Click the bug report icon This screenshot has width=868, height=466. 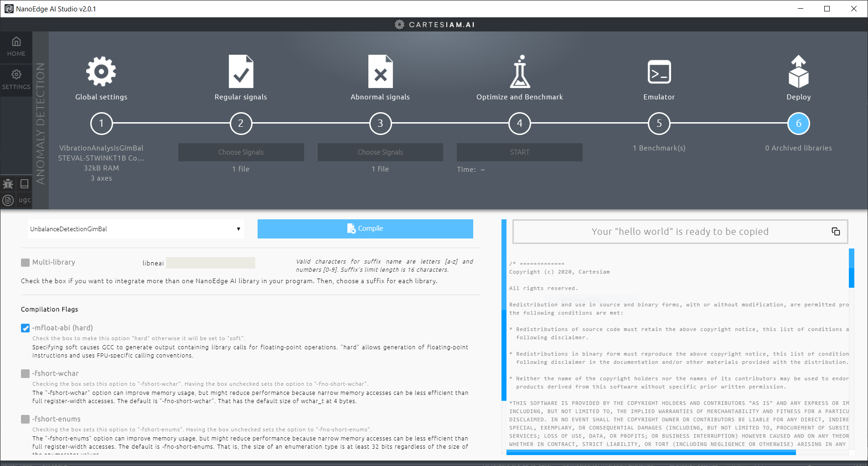coord(8,184)
